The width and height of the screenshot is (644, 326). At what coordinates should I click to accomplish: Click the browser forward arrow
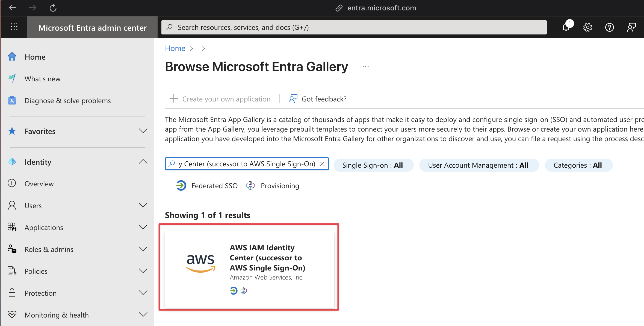point(33,8)
